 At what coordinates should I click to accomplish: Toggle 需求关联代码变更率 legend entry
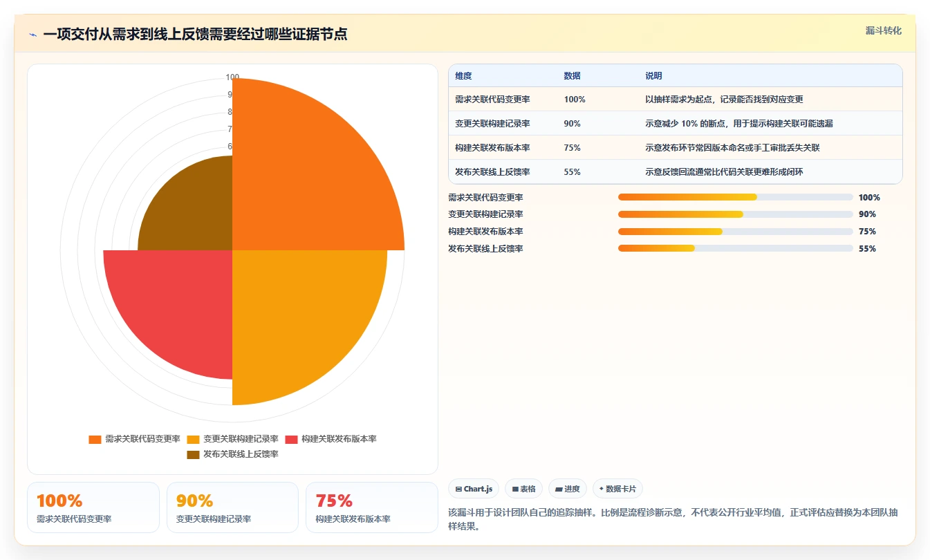135,439
